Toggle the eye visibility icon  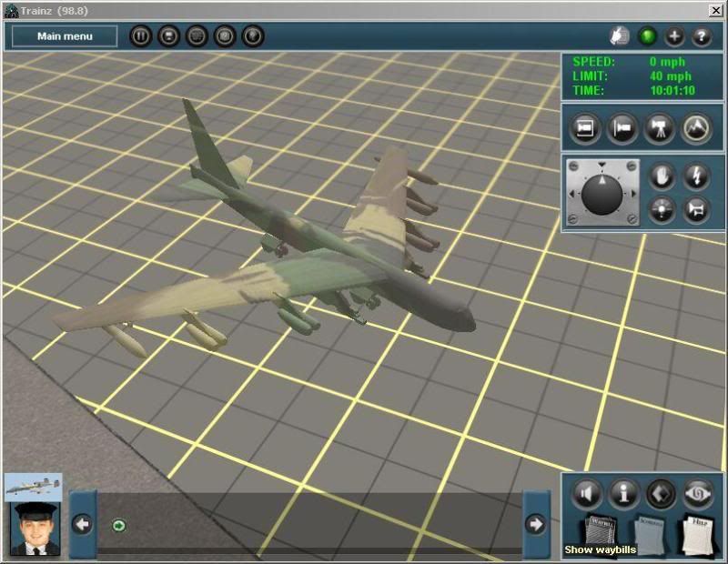click(x=698, y=494)
